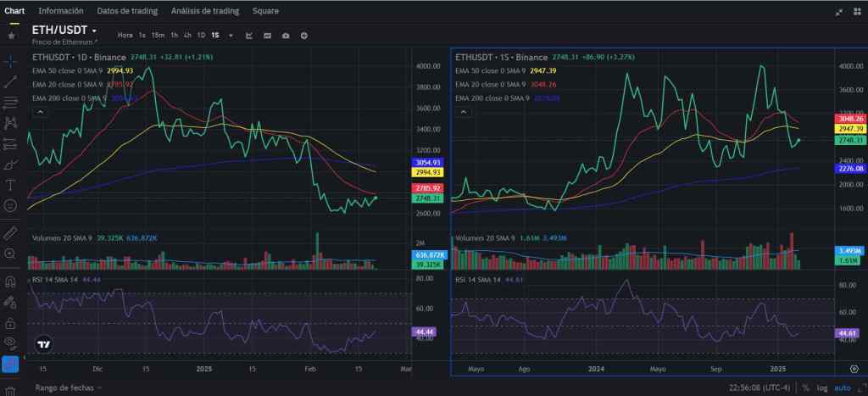Click the highlighted blue sidebar tool button
Screen dimensions: 868x396
[10, 364]
